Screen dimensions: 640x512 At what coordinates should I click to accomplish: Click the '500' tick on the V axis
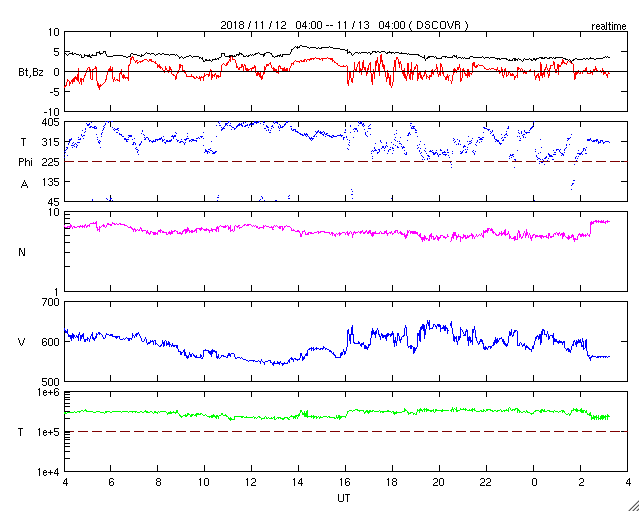(52, 382)
